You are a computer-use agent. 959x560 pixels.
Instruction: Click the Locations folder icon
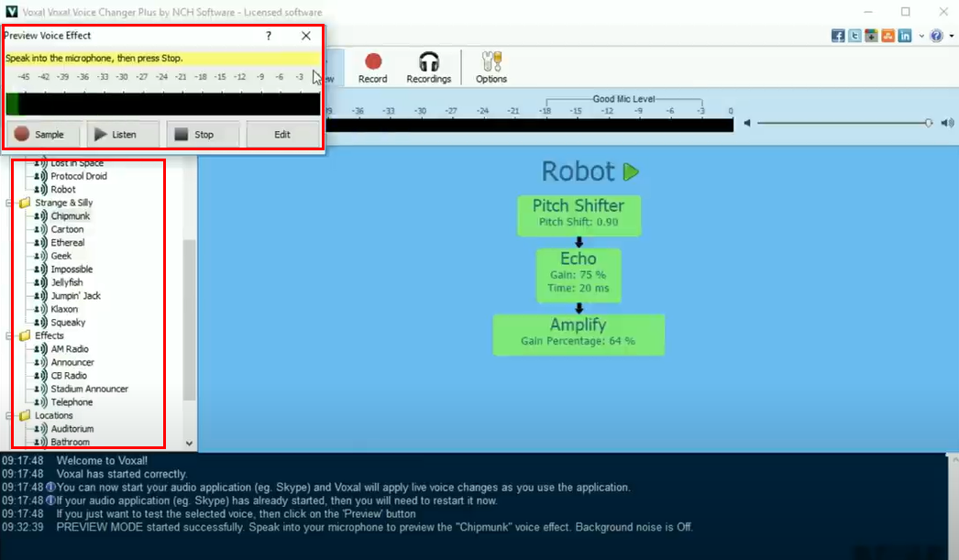tap(25, 415)
